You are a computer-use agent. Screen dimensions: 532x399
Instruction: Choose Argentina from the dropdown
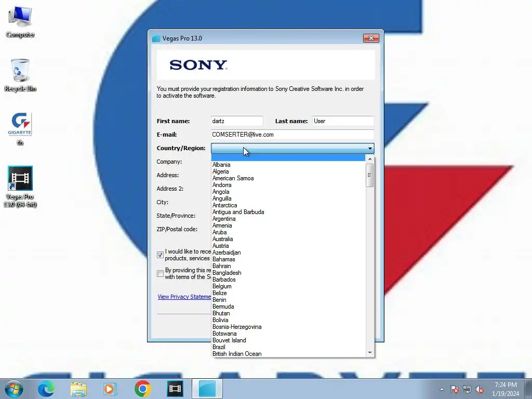(288, 219)
